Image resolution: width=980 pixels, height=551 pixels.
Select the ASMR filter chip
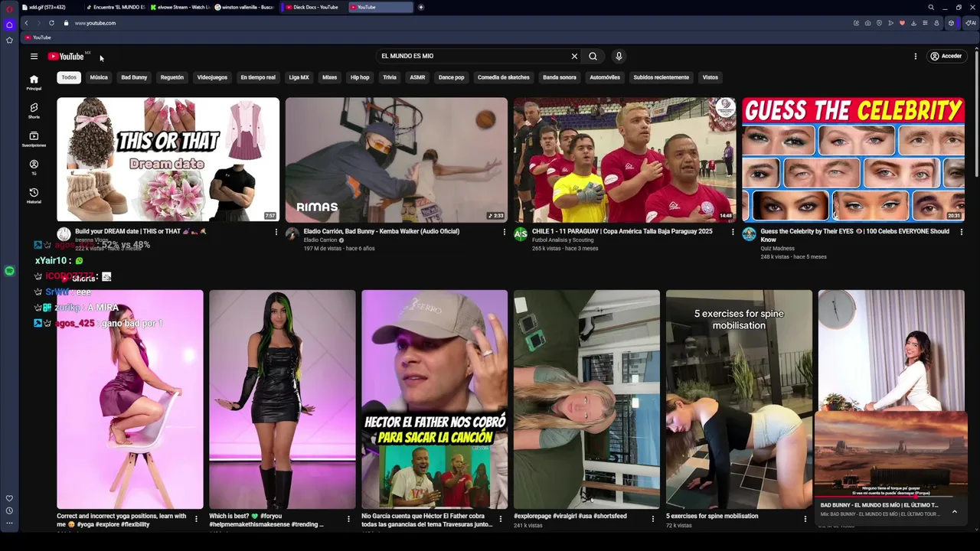coord(417,77)
